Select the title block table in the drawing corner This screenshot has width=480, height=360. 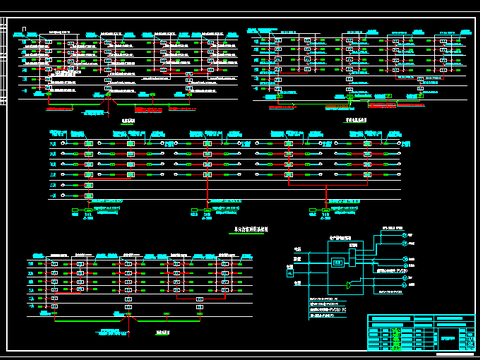pos(421,332)
